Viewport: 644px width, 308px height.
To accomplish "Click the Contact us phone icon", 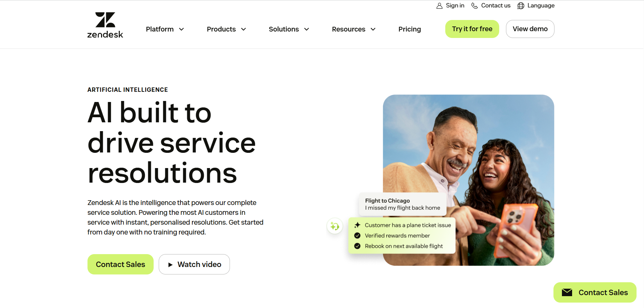I will tap(474, 6).
